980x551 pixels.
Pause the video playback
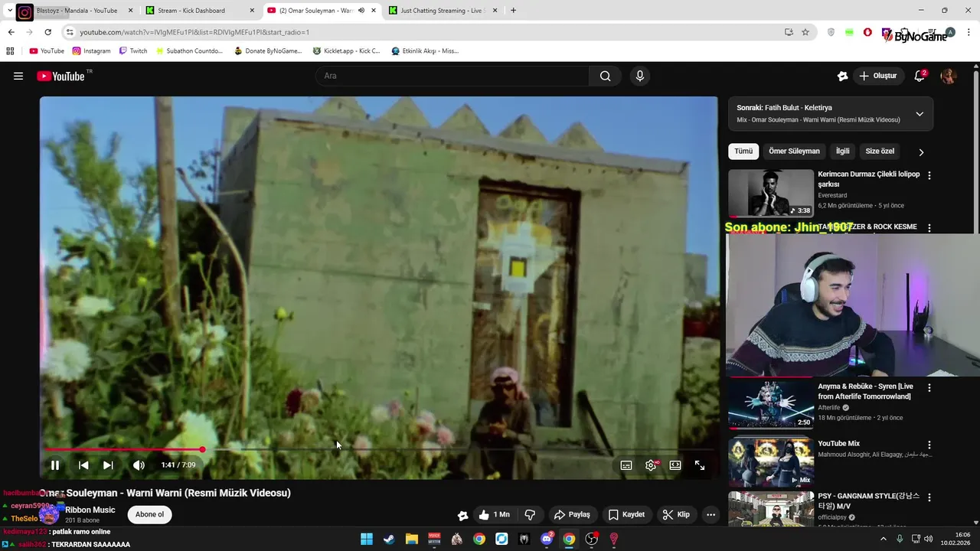point(55,465)
